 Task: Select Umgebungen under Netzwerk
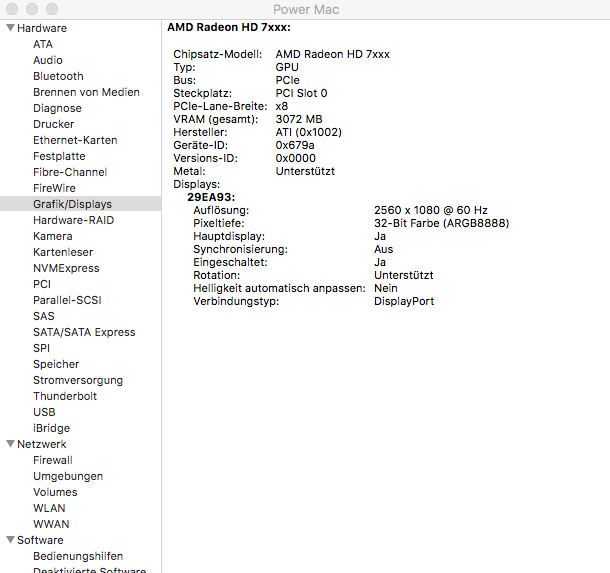coord(68,476)
